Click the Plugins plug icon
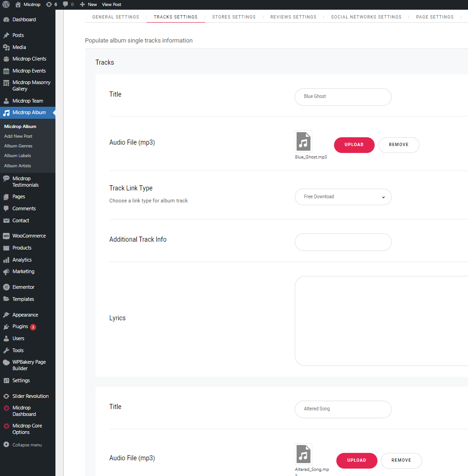The height and width of the screenshot is (476, 468). (x=6, y=327)
